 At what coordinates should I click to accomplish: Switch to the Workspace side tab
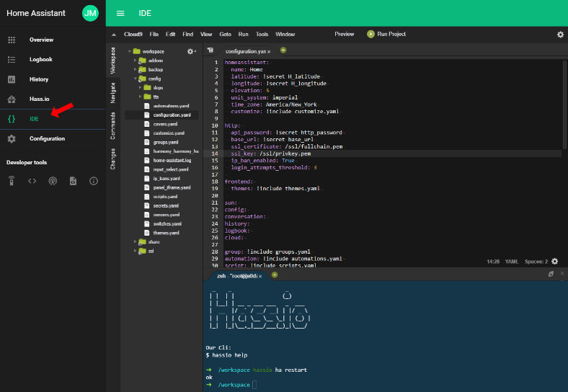pos(112,61)
